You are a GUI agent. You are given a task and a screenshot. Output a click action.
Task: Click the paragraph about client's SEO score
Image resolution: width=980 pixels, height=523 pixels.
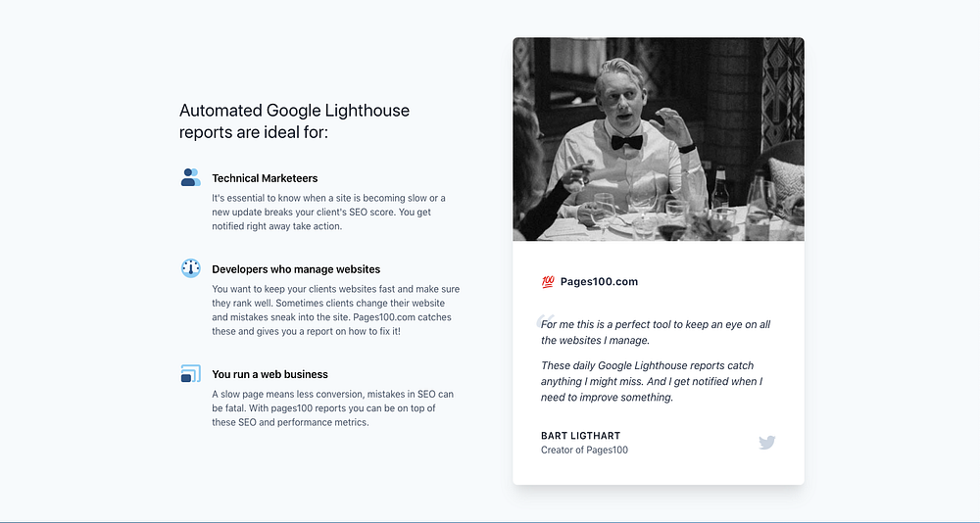tap(328, 213)
